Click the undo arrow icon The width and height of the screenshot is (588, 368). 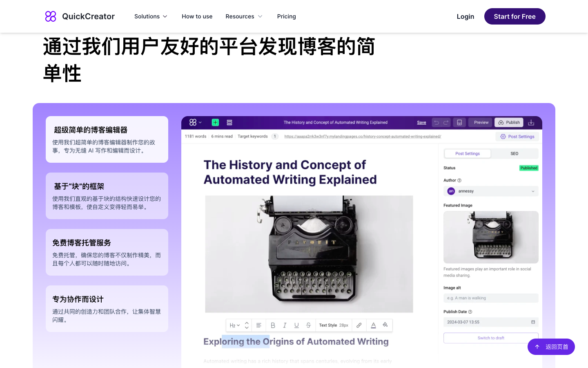[437, 123]
